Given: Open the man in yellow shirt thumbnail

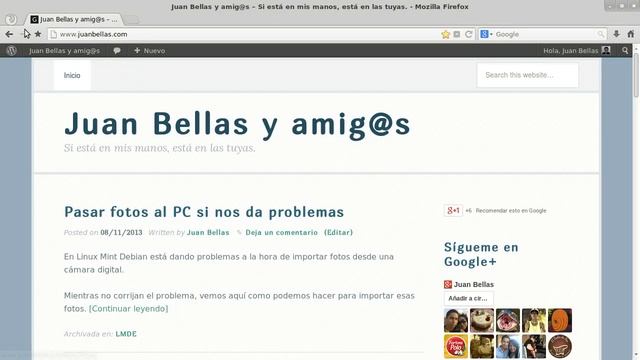Looking at the screenshot, I should (x=534, y=320).
